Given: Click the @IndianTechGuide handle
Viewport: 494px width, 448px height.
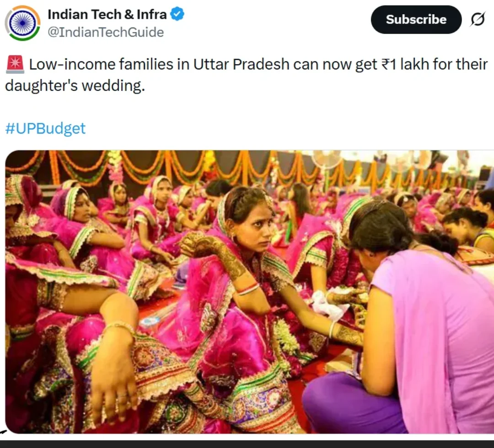Looking at the screenshot, I should (x=106, y=32).
